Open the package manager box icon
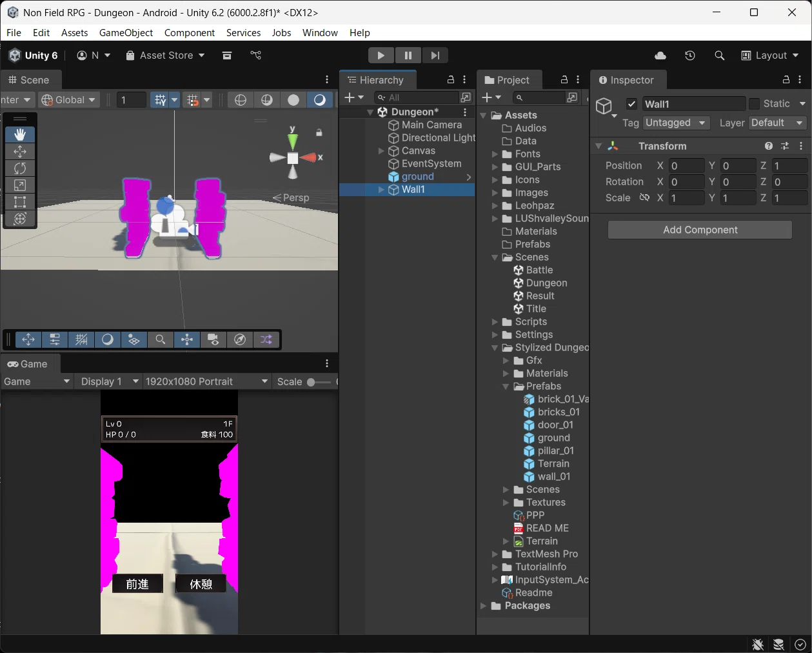 (x=227, y=55)
